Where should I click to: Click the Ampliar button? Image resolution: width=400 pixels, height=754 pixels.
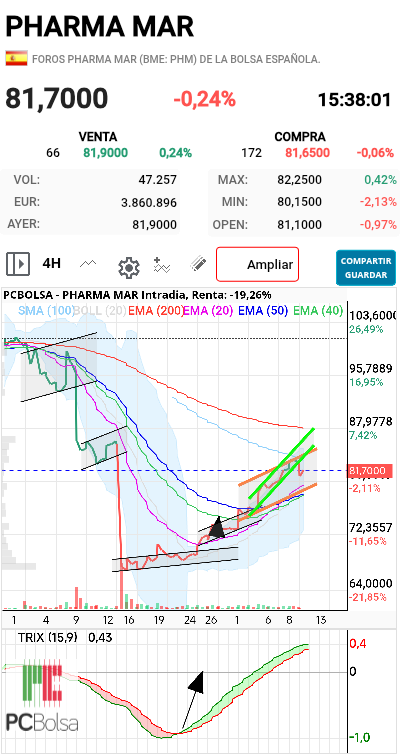click(x=258, y=264)
